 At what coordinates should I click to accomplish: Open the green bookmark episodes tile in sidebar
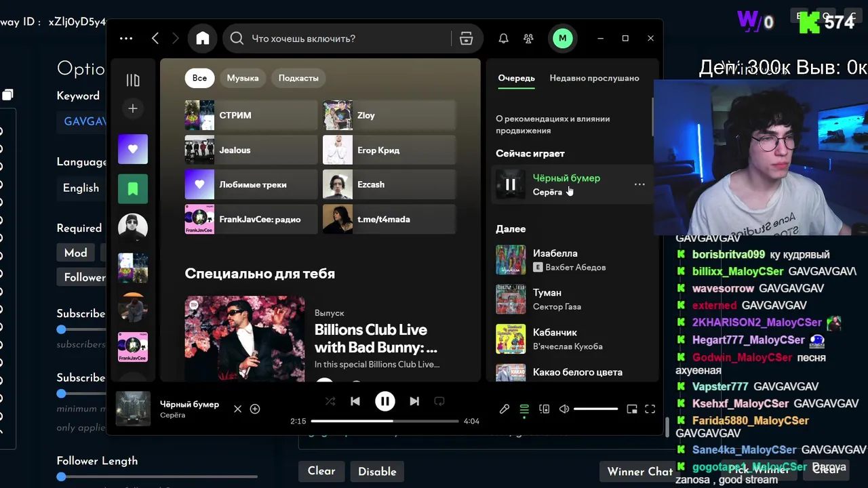coord(133,188)
